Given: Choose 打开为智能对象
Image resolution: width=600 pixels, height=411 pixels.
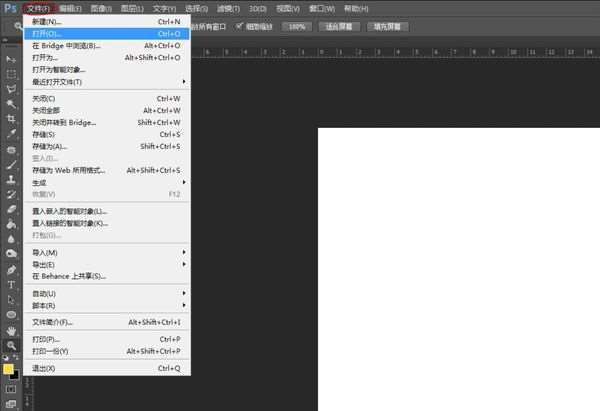Looking at the screenshot, I should [x=107, y=70].
